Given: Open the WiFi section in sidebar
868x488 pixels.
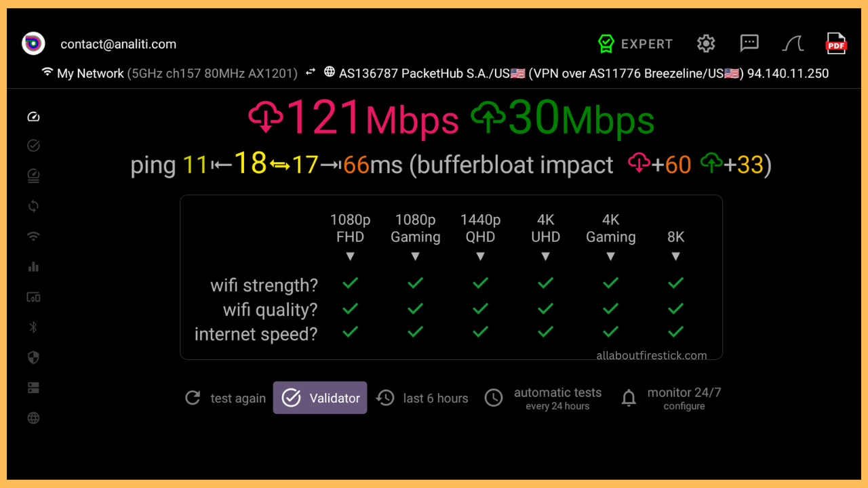Looking at the screenshot, I should coord(33,237).
